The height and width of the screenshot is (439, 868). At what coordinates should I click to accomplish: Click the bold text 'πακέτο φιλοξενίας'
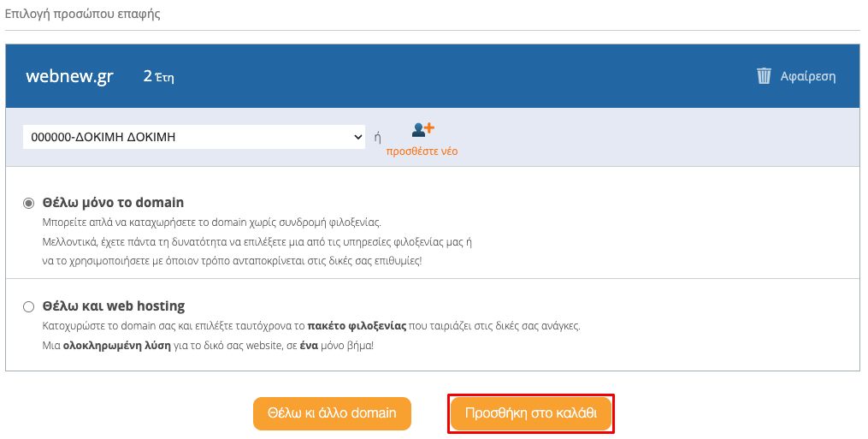click(357, 326)
